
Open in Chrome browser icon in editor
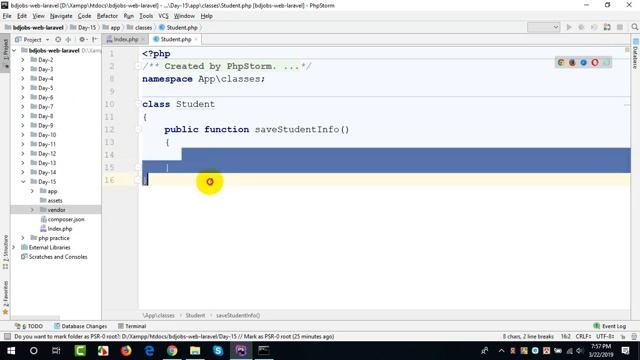click(x=561, y=62)
